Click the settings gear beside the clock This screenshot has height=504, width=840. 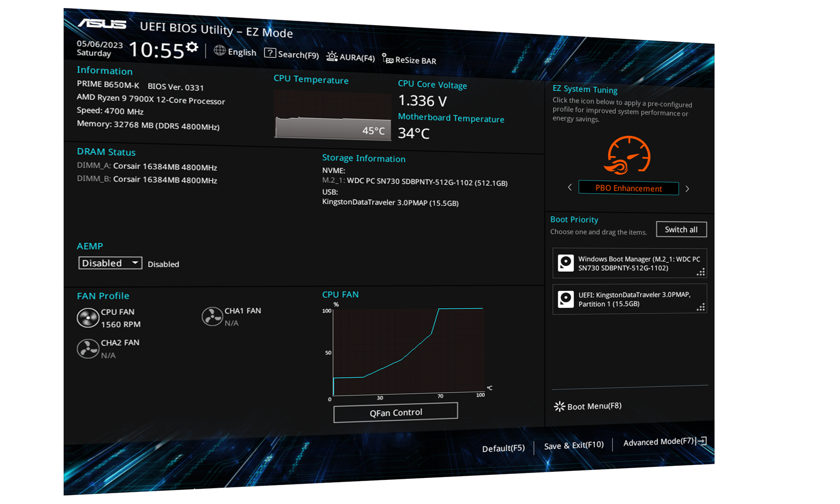[192, 47]
